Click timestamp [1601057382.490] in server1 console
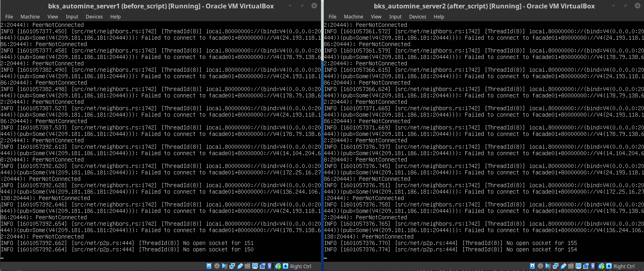Image resolution: width=644 pixels, height=271 pixels. tap(42, 70)
